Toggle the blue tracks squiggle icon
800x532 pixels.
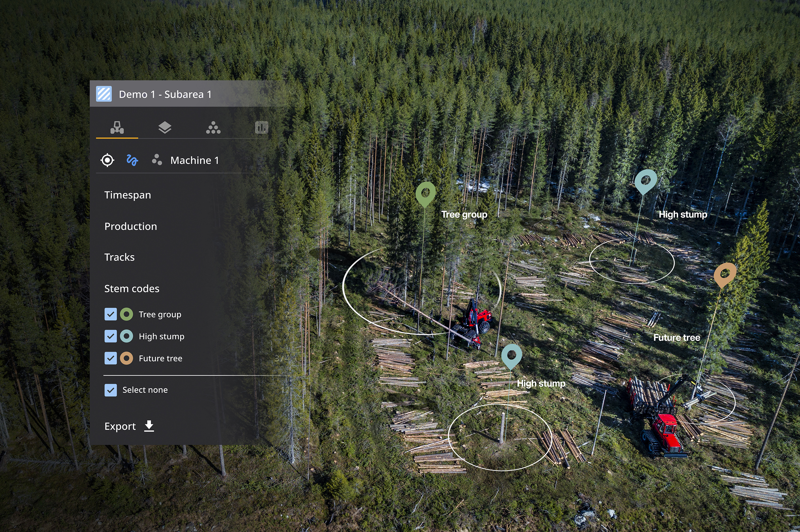pyautogui.click(x=132, y=160)
